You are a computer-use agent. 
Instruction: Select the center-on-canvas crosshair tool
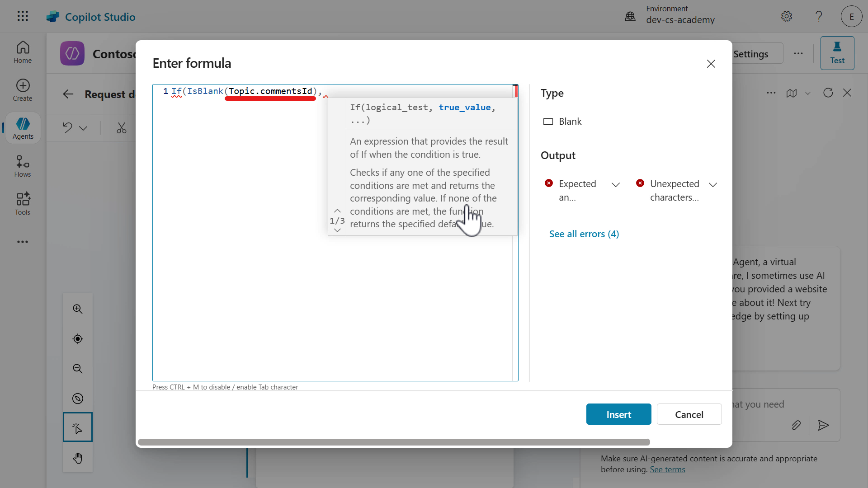click(77, 339)
